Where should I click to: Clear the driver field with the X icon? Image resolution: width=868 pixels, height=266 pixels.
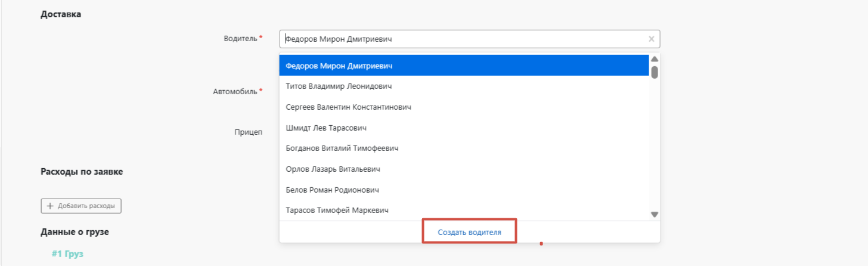[x=651, y=39]
